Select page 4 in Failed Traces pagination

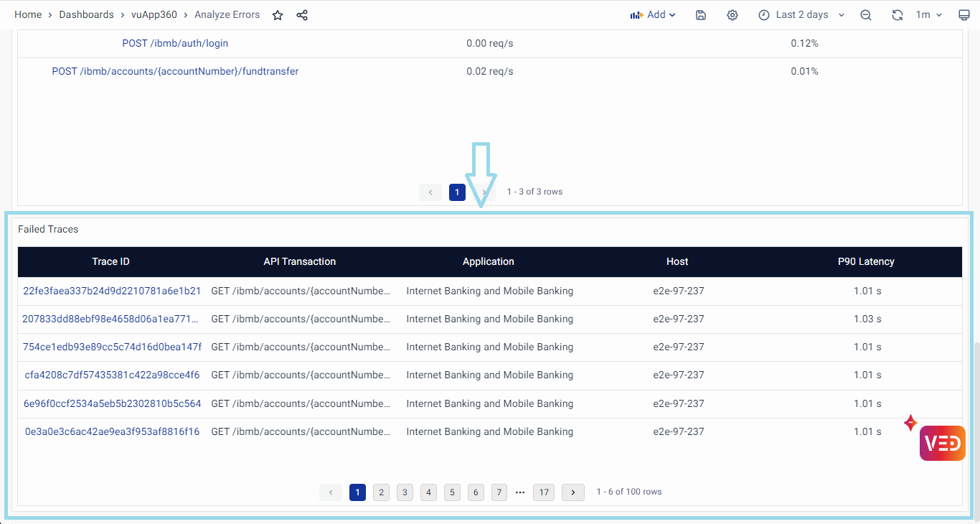pos(428,492)
